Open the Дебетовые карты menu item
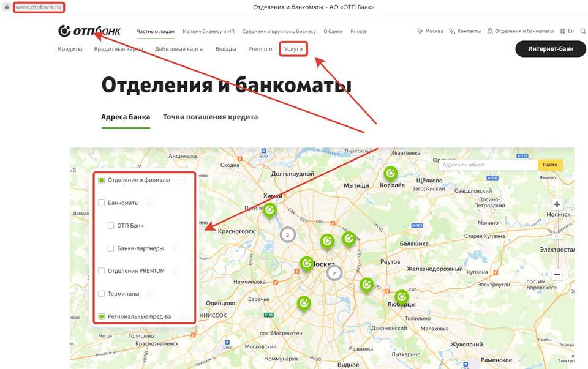Viewport: 588px width, 369px height. point(179,49)
